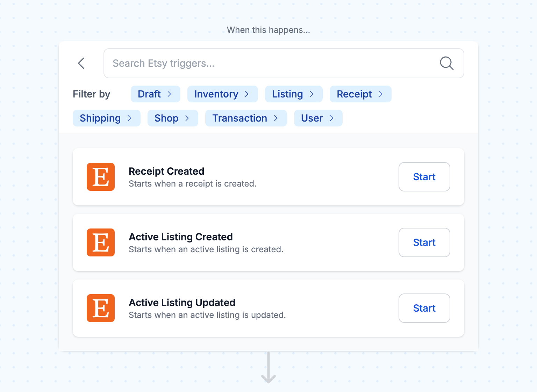Select the Active Listing Created title
537x392 pixels.
[x=181, y=237]
